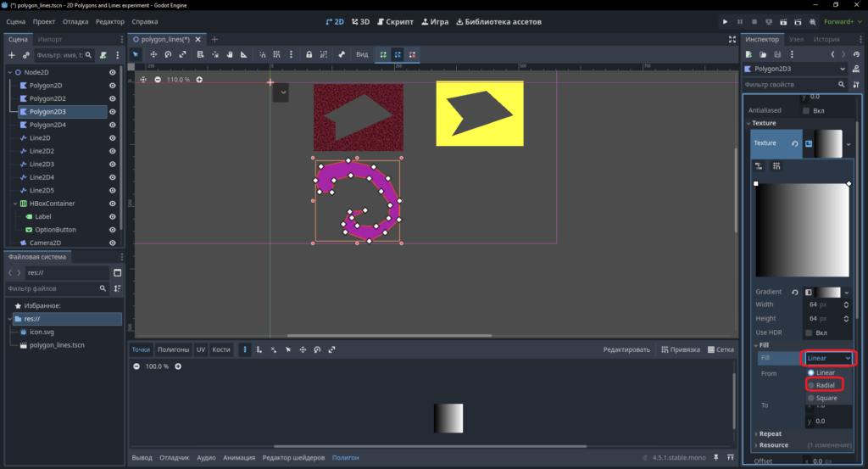
Task: Toggle the Привязка snap button
Action: tap(681, 349)
